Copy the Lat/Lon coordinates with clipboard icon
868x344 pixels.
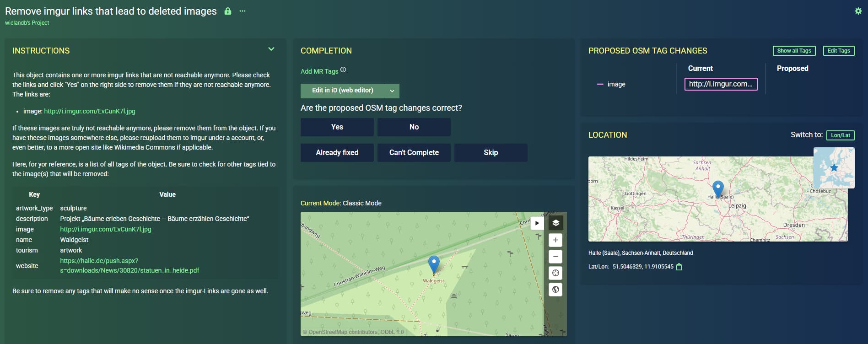tap(679, 267)
